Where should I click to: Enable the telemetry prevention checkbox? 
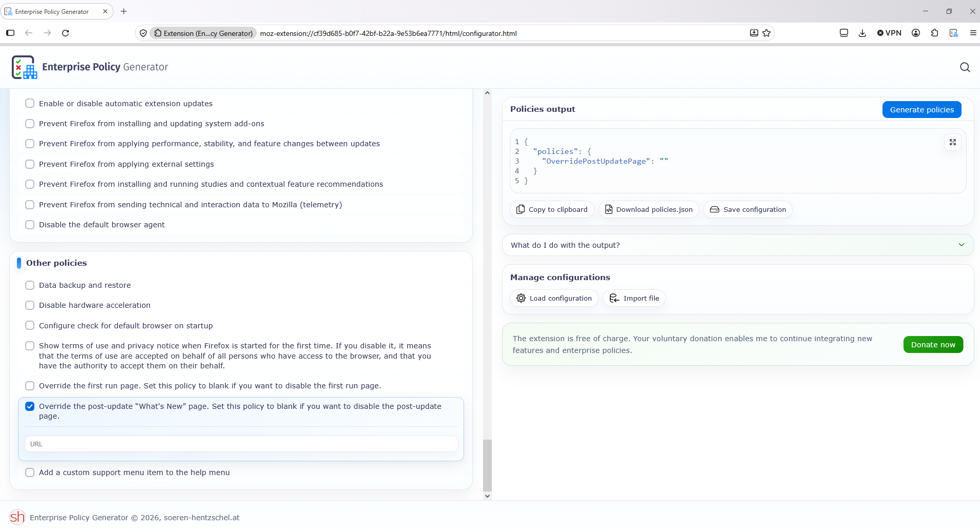(30, 205)
